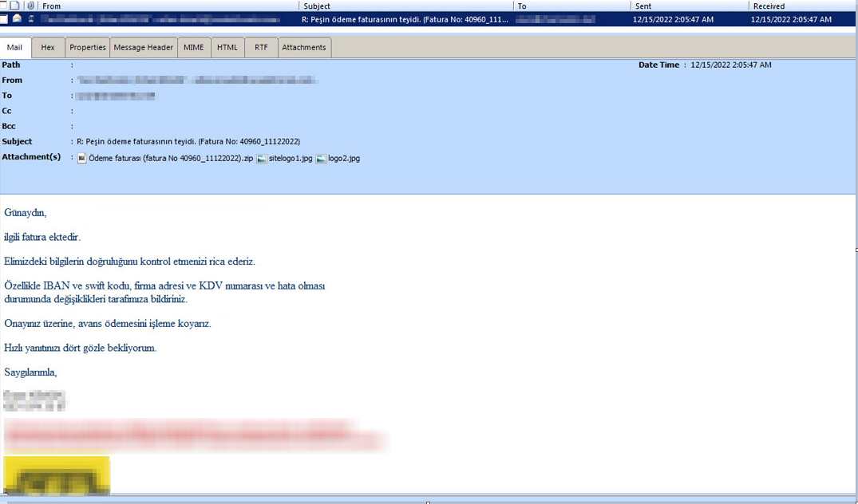
Task: Open the logo2.jpg attachment
Action: (344, 159)
